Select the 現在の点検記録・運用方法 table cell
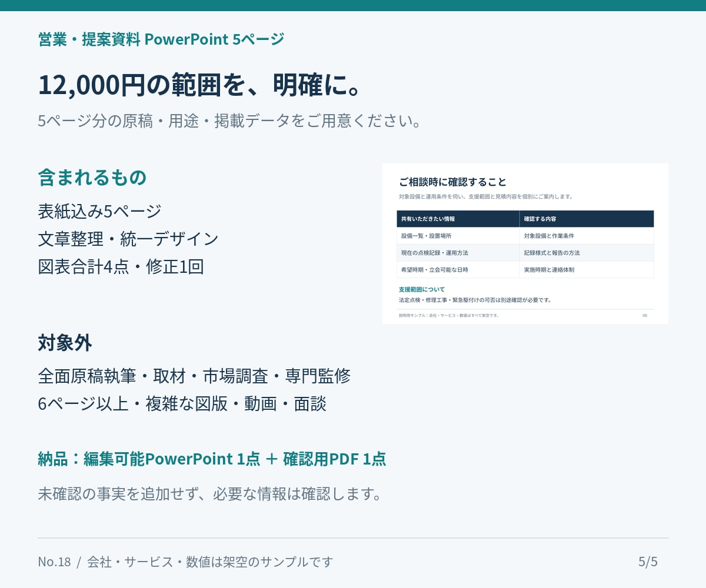Screen dimensions: 706x588 coord(458,253)
